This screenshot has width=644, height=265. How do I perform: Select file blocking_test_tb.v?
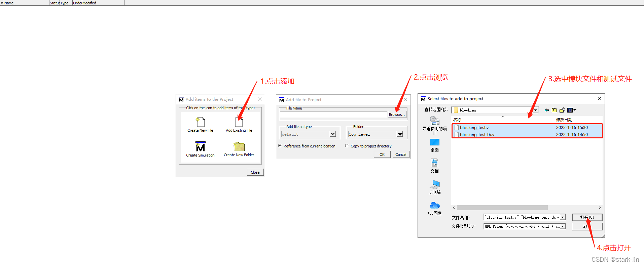point(477,134)
